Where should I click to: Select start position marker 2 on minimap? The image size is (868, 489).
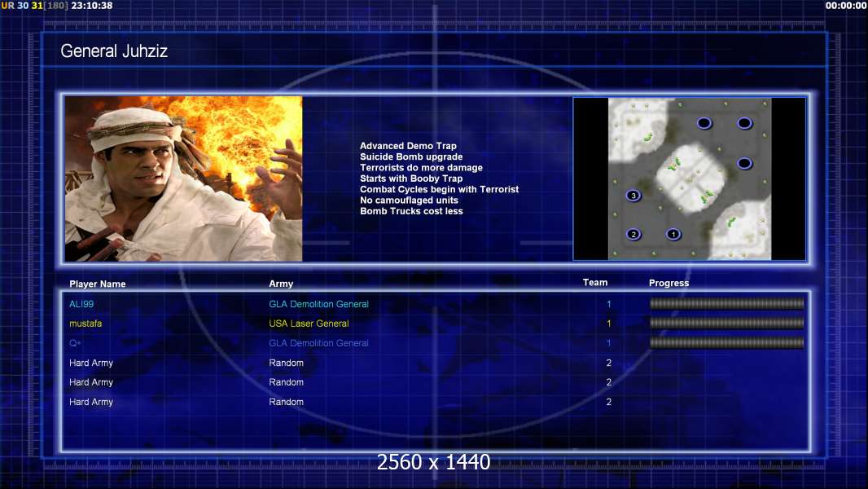pyautogui.click(x=633, y=235)
